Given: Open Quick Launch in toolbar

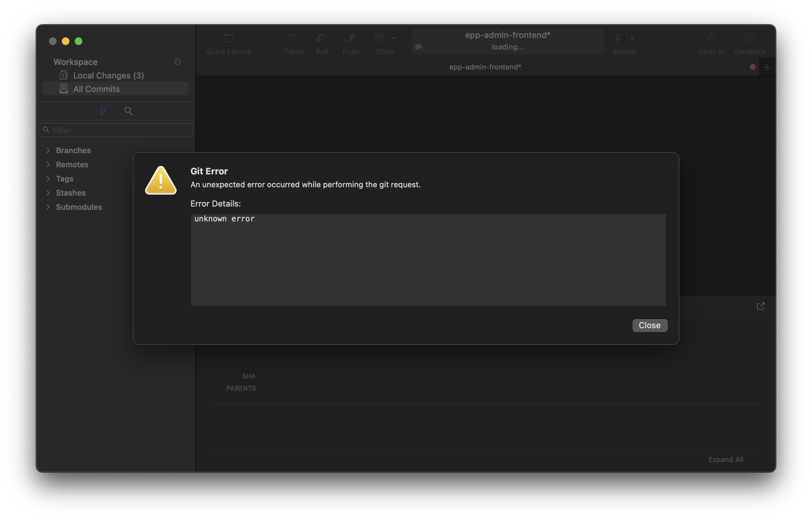Looking at the screenshot, I should [x=228, y=44].
